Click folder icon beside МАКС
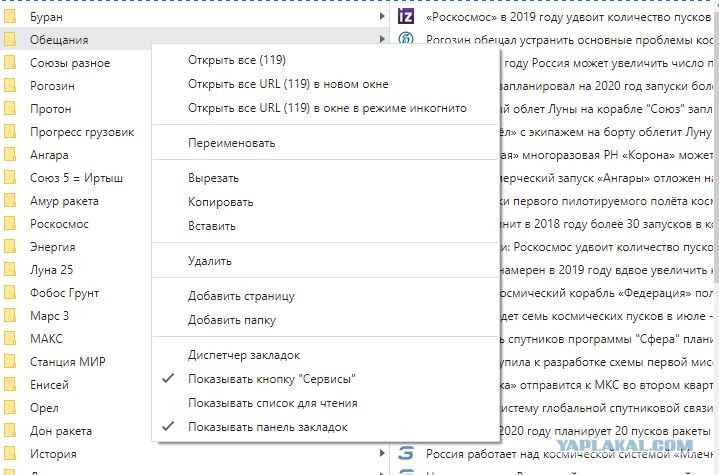This screenshot has width=719, height=475. 10,339
